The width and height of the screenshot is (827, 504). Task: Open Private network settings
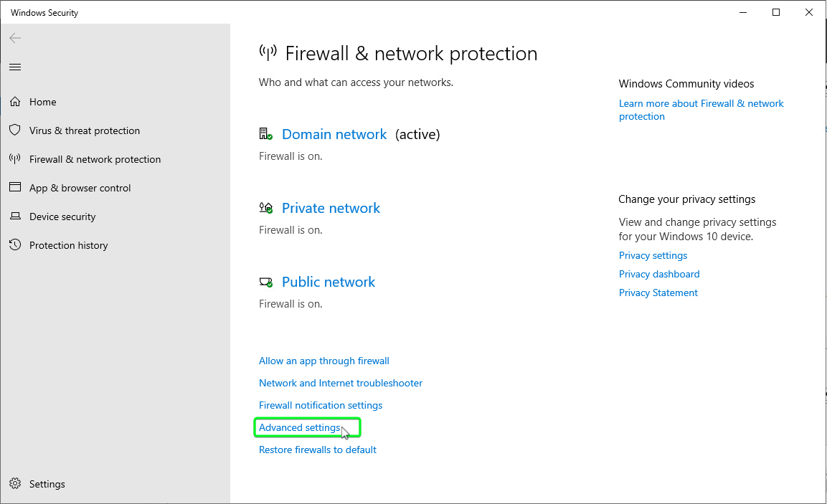(331, 208)
